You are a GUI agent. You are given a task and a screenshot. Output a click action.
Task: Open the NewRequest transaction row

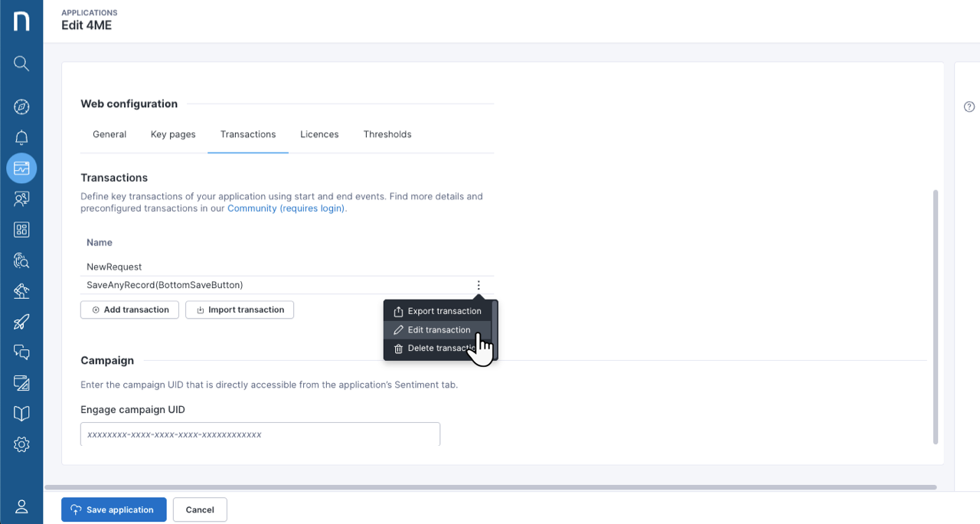click(113, 267)
